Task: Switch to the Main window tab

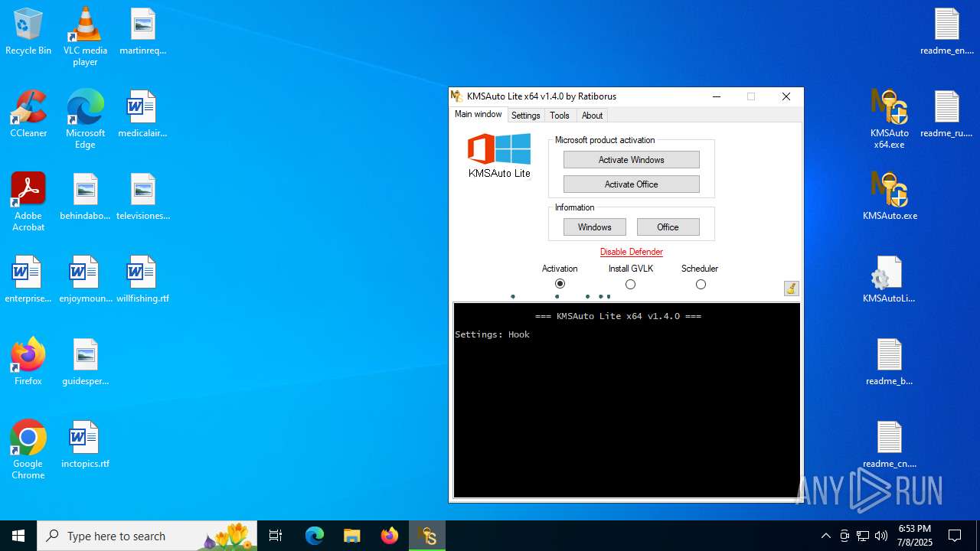Action: [479, 114]
